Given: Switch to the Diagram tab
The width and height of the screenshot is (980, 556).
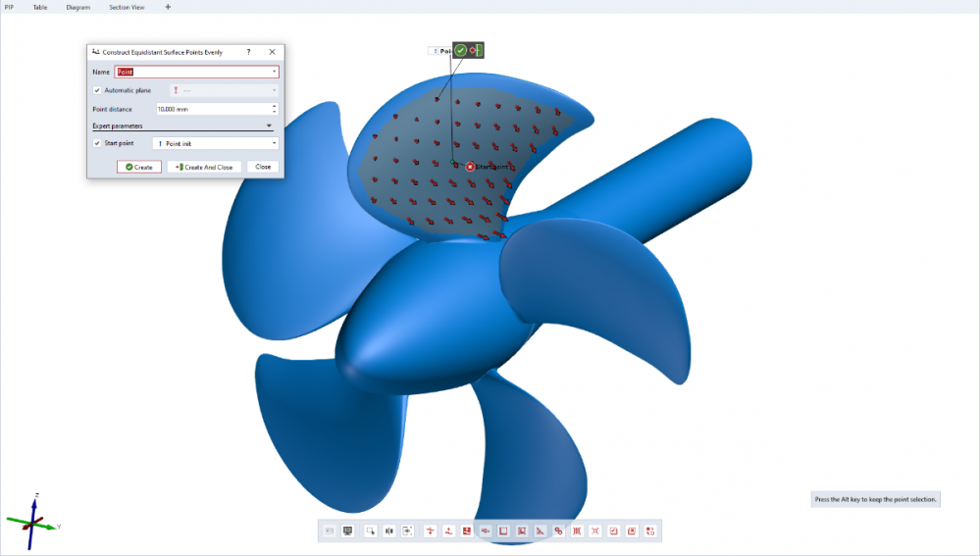Looking at the screenshot, I should tap(78, 8).
